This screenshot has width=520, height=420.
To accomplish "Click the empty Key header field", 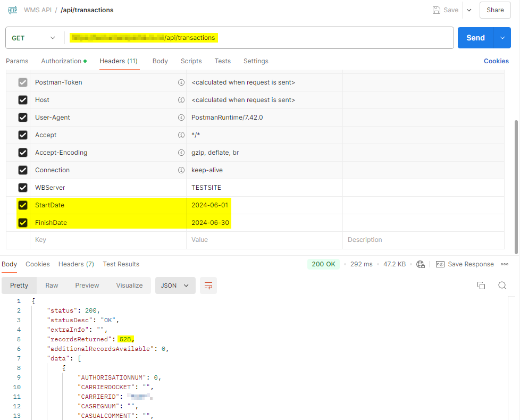I will coord(108,240).
